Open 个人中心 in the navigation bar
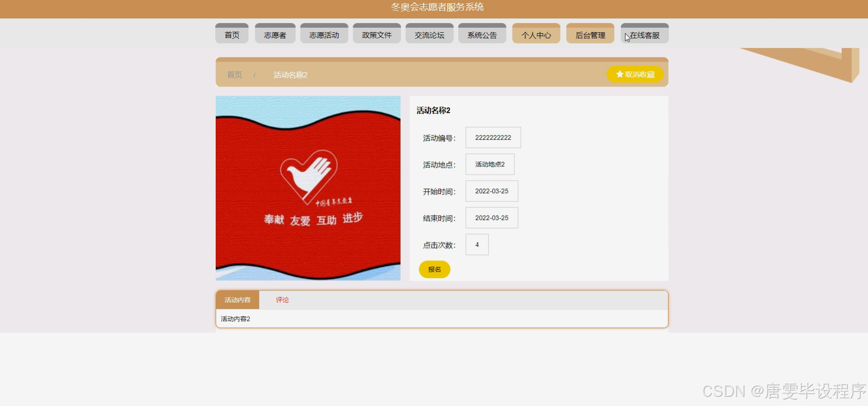This screenshot has width=868, height=406. (536, 34)
